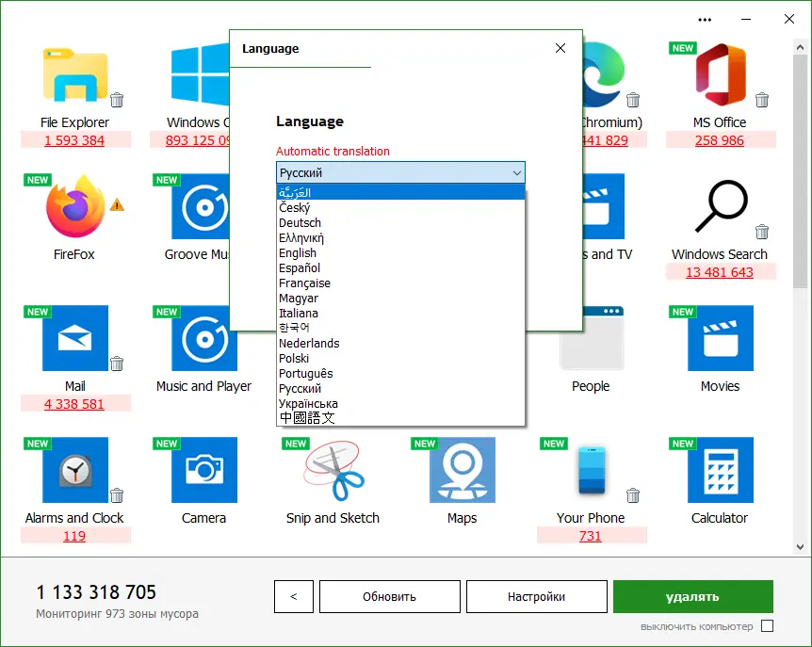The height and width of the screenshot is (647, 812).
Task: Open Настройки settings button
Action: pyautogui.click(x=537, y=596)
